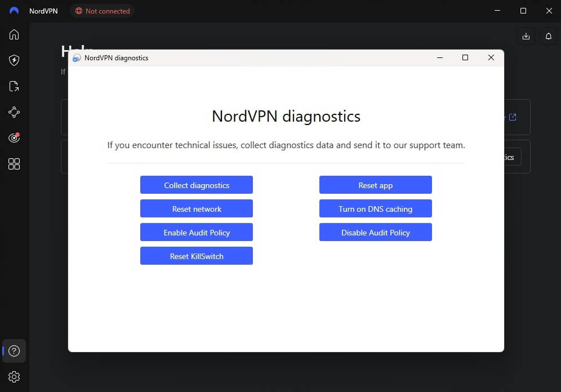Open Threat Protection shield icon in sidebar
Viewport: 561px width, 392px height.
pyautogui.click(x=14, y=60)
